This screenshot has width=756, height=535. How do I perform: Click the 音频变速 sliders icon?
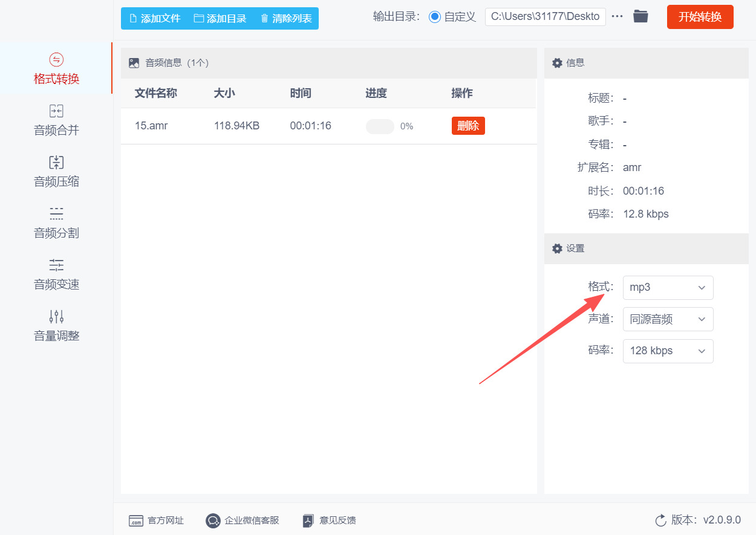pyautogui.click(x=56, y=265)
